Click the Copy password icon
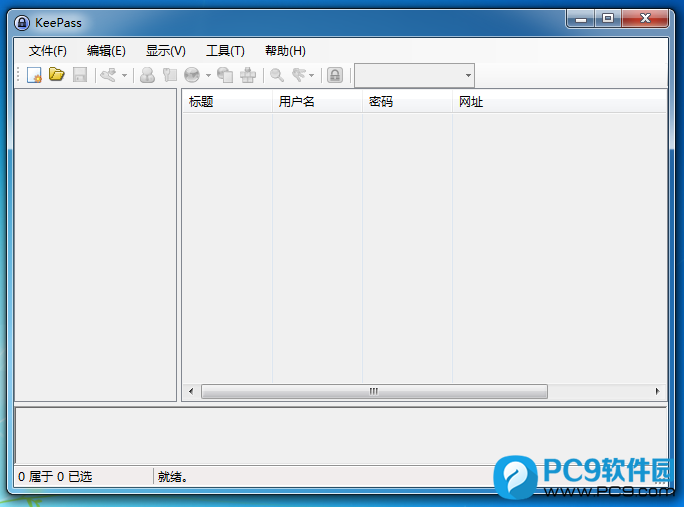 click(170, 75)
